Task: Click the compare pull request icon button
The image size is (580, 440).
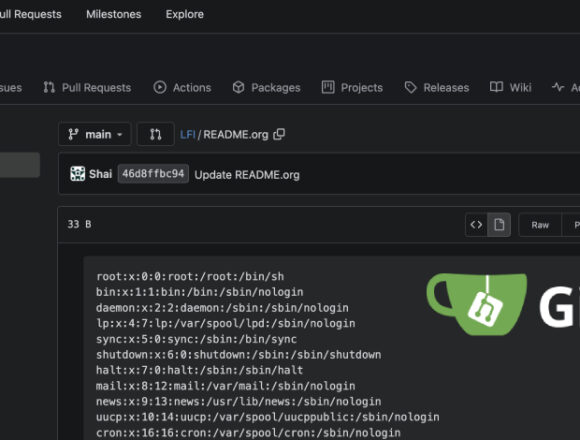Action: coord(155,134)
